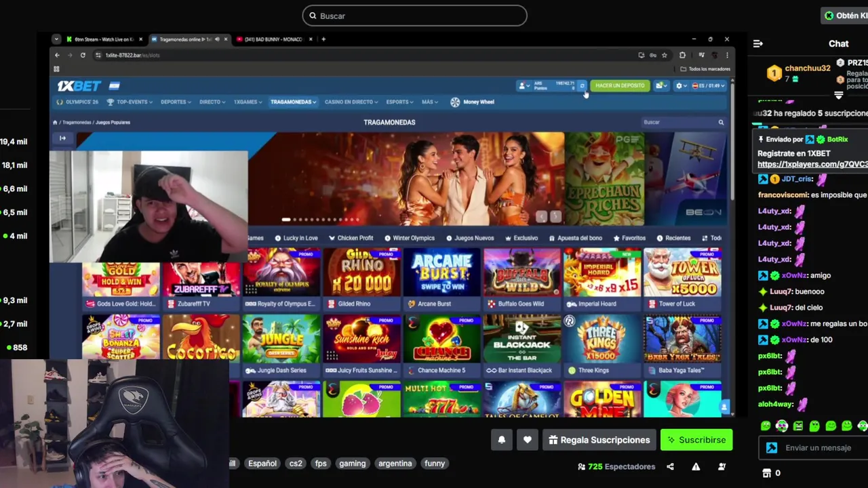The height and width of the screenshot is (488, 868).
Task: Bookmark page with the star icon
Action: (x=665, y=55)
